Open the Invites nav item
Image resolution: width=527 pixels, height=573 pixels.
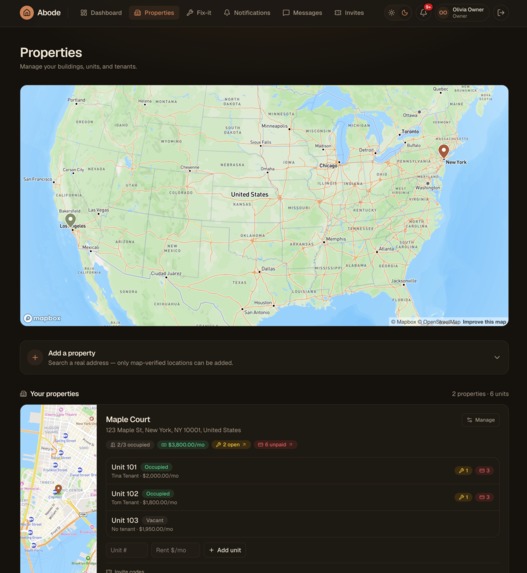coord(349,13)
